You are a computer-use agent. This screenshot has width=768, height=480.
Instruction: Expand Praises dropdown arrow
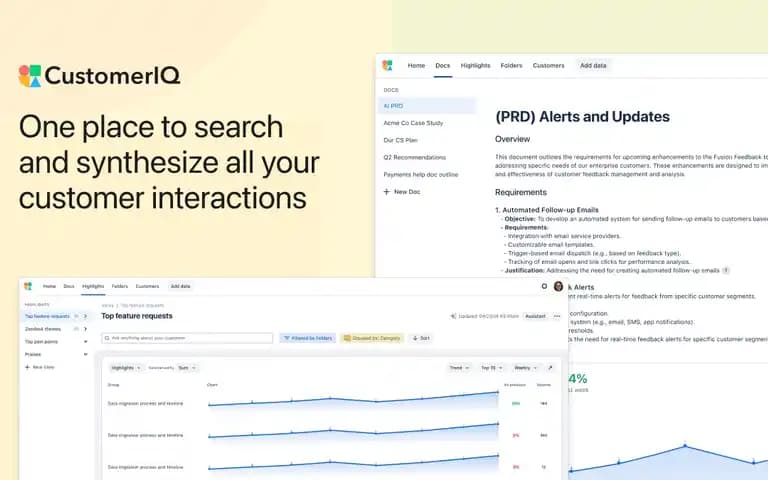pyautogui.click(x=86, y=354)
